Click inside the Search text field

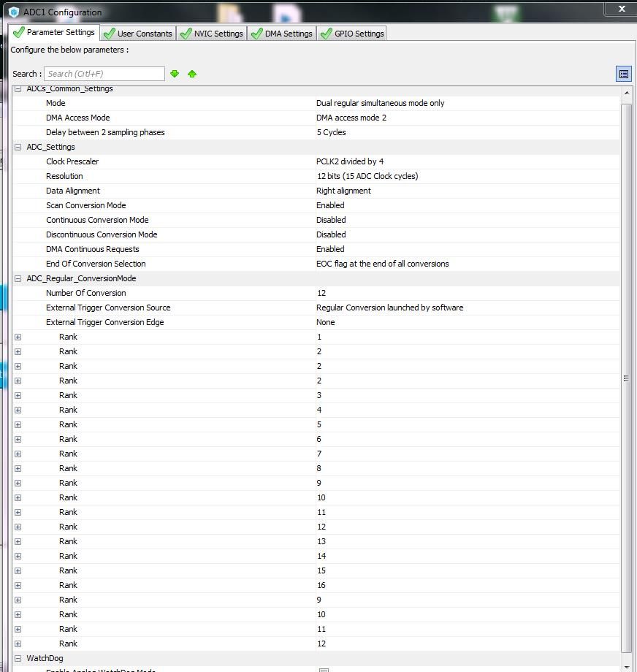point(104,74)
